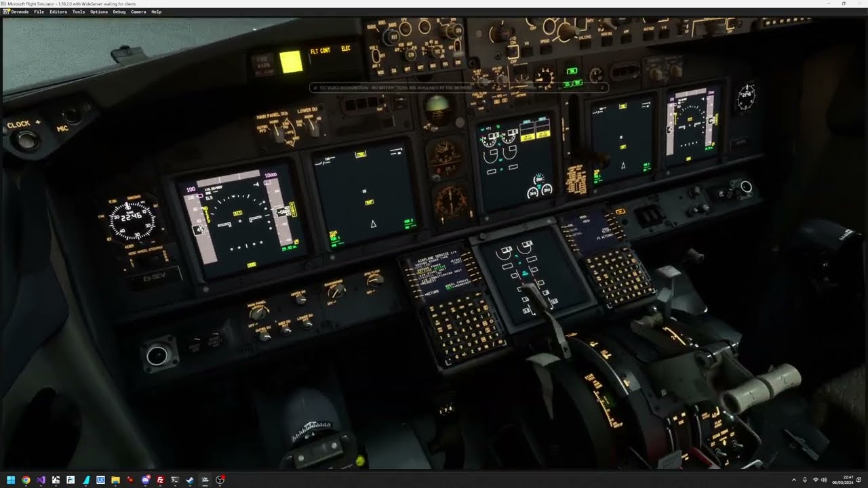This screenshot has height=488, width=868.
Task: Click the standby attitude indicator
Action: click(438, 108)
